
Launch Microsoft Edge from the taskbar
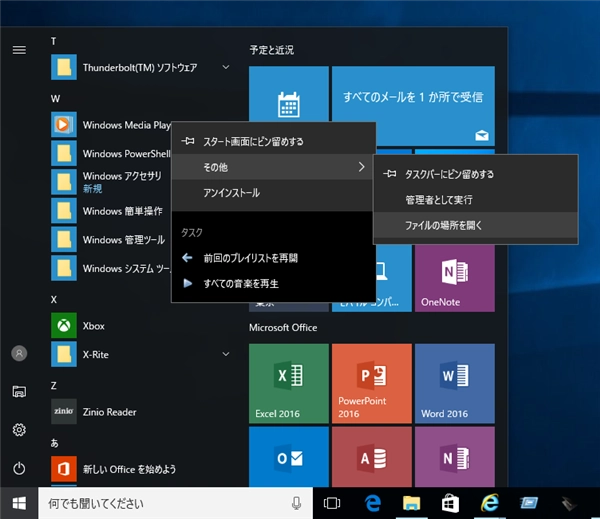372,503
